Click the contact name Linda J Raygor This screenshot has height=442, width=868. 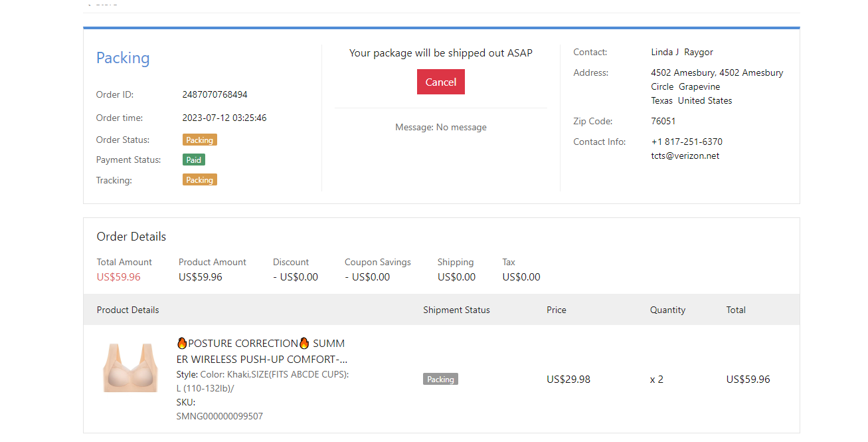coord(681,53)
